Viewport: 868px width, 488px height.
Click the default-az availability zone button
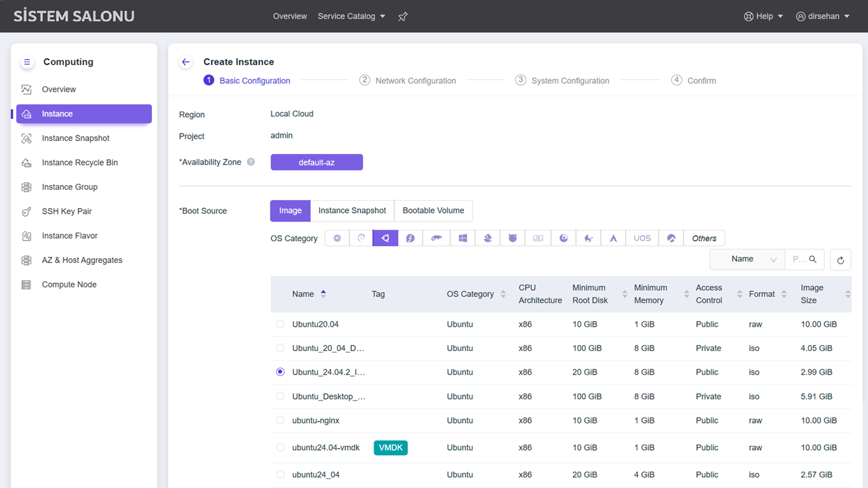pos(317,162)
